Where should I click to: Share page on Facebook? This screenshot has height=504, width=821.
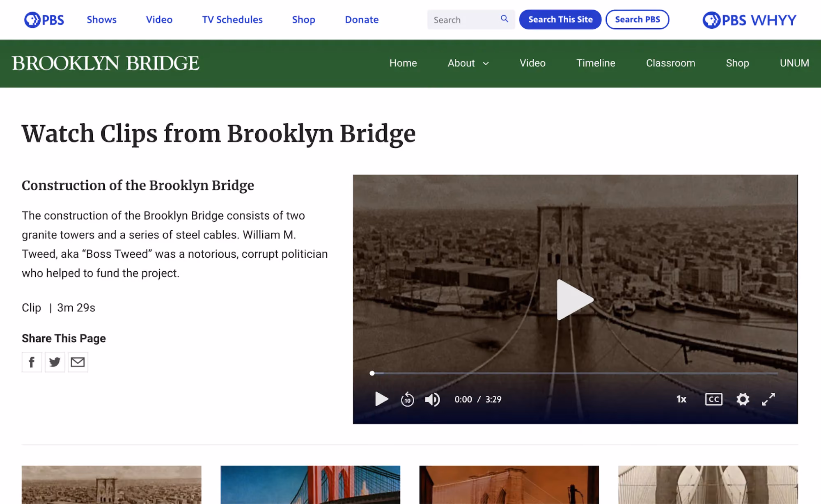32,362
